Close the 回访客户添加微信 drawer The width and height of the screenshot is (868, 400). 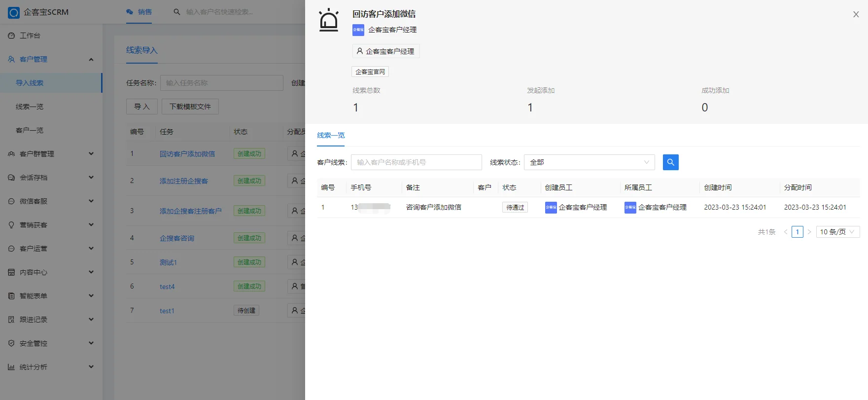tap(856, 14)
